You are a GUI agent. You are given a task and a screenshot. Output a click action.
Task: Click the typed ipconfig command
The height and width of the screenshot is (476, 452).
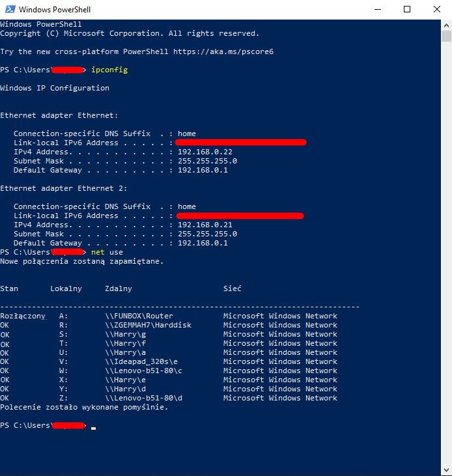109,70
